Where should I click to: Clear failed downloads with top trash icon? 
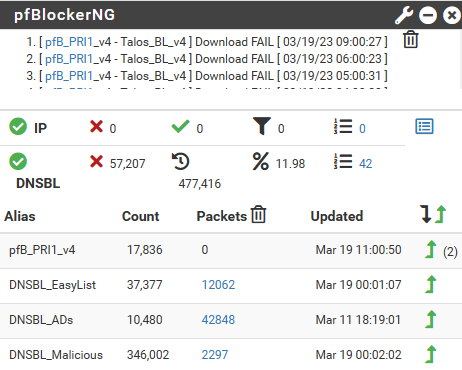pyautogui.click(x=411, y=40)
